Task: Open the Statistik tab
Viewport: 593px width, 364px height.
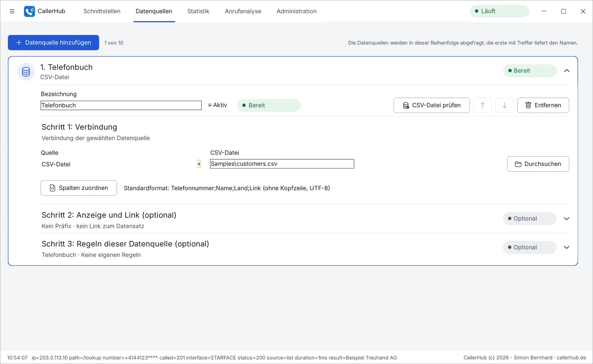Action: (198, 11)
